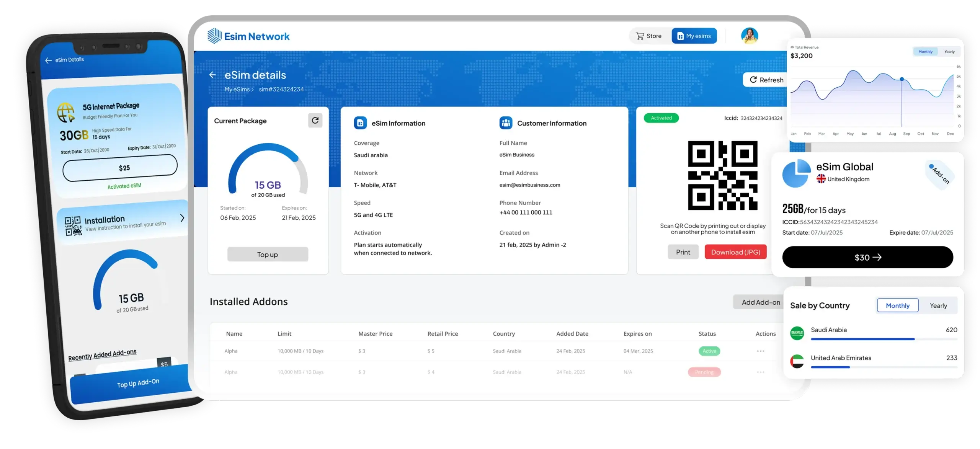Select Monthly in Sale by Country
Viewport: 980px width, 449px height.
pos(897,305)
